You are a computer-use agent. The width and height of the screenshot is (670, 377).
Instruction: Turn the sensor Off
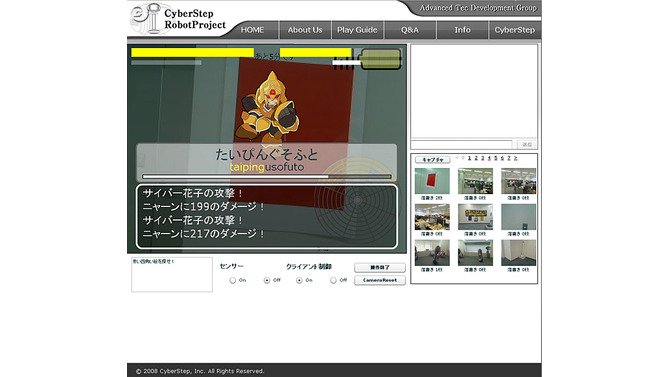[267, 280]
